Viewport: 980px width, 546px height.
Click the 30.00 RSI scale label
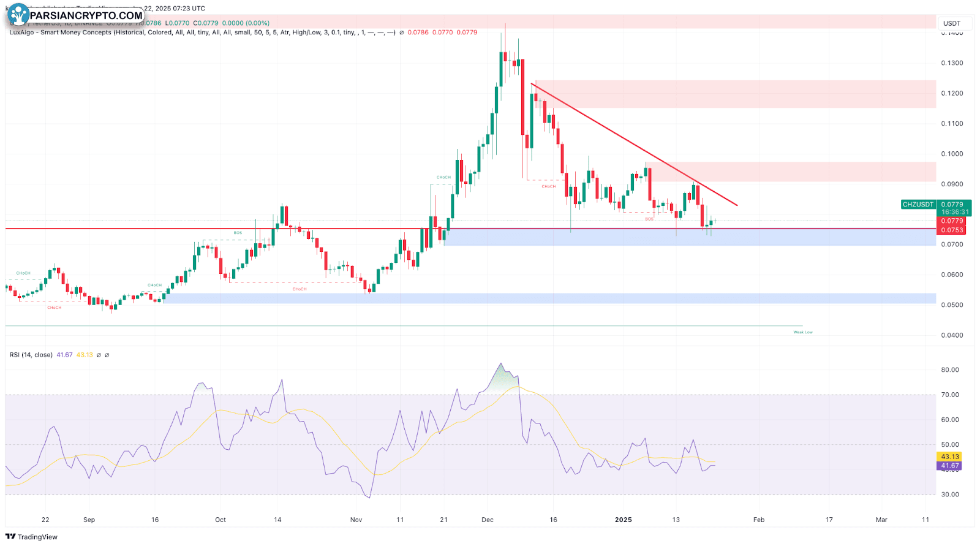(x=950, y=495)
